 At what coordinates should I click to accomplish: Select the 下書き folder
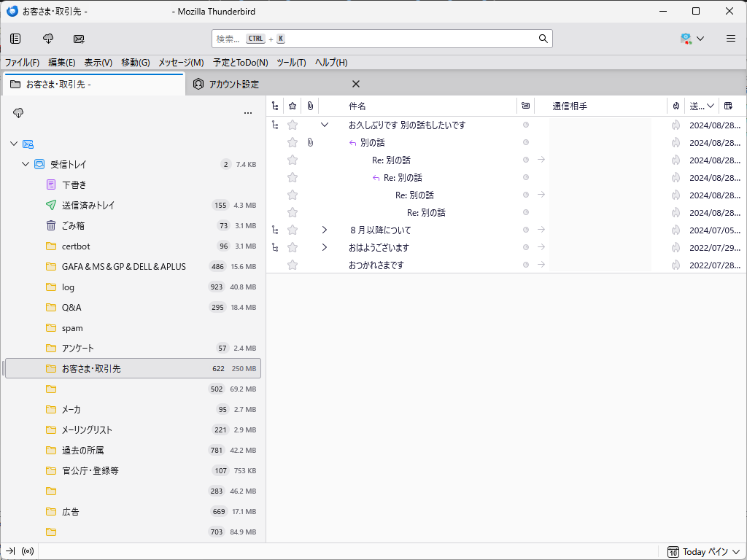[133, 184]
